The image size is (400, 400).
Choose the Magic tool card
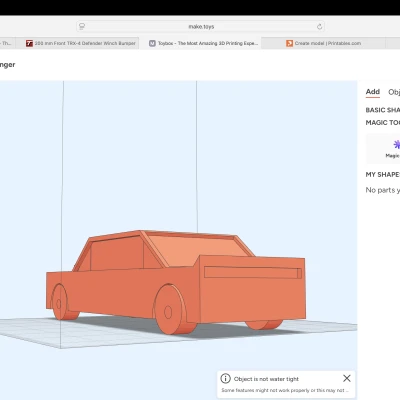pos(383,149)
